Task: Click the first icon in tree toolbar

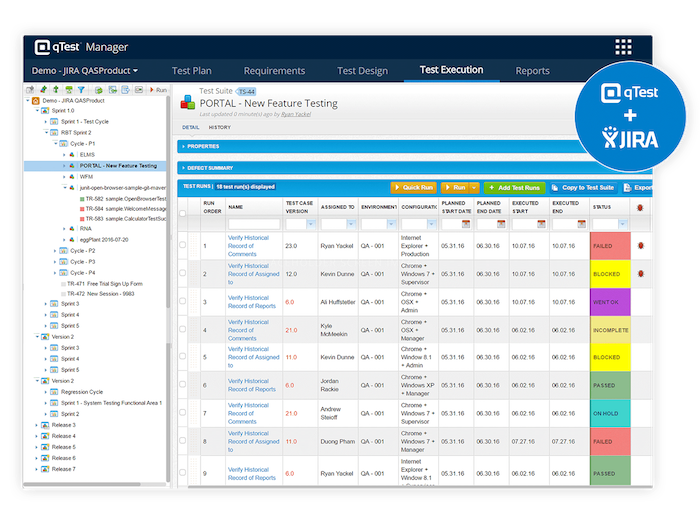Action: (30, 90)
